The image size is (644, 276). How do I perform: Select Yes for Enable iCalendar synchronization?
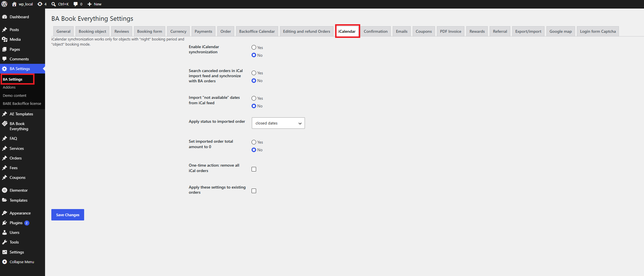point(254,48)
